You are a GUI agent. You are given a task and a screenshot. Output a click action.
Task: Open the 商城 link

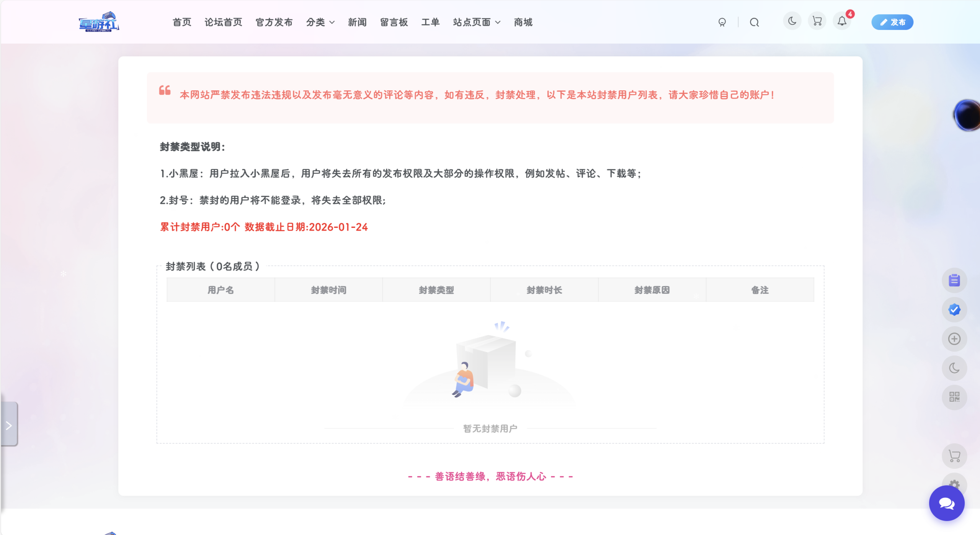(x=523, y=22)
